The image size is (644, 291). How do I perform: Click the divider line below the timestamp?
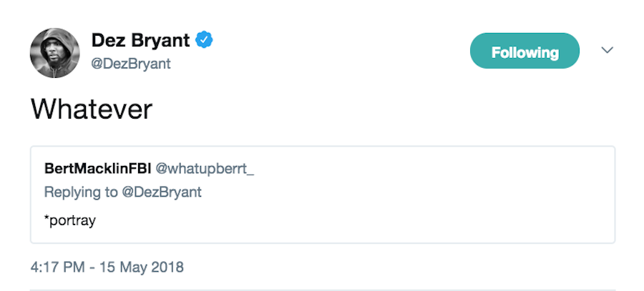click(322, 290)
